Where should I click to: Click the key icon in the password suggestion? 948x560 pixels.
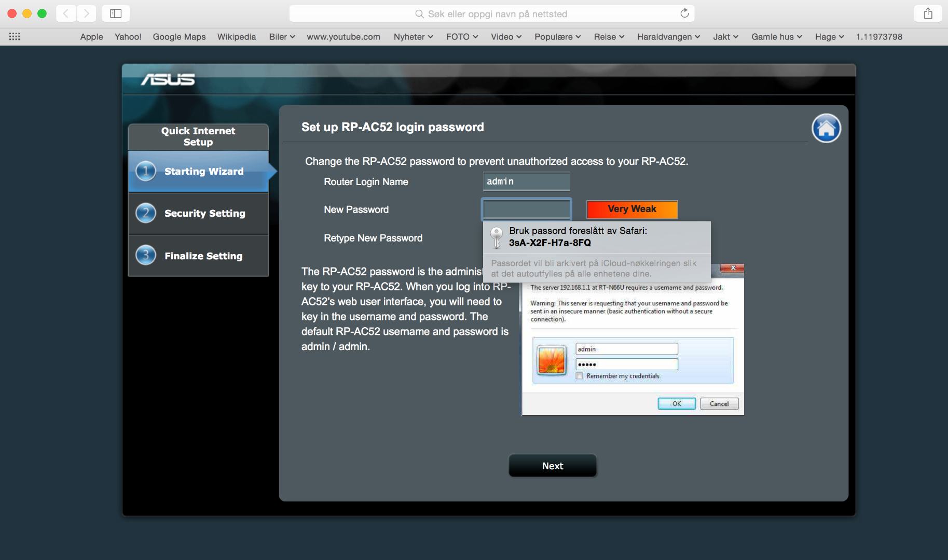(x=497, y=237)
